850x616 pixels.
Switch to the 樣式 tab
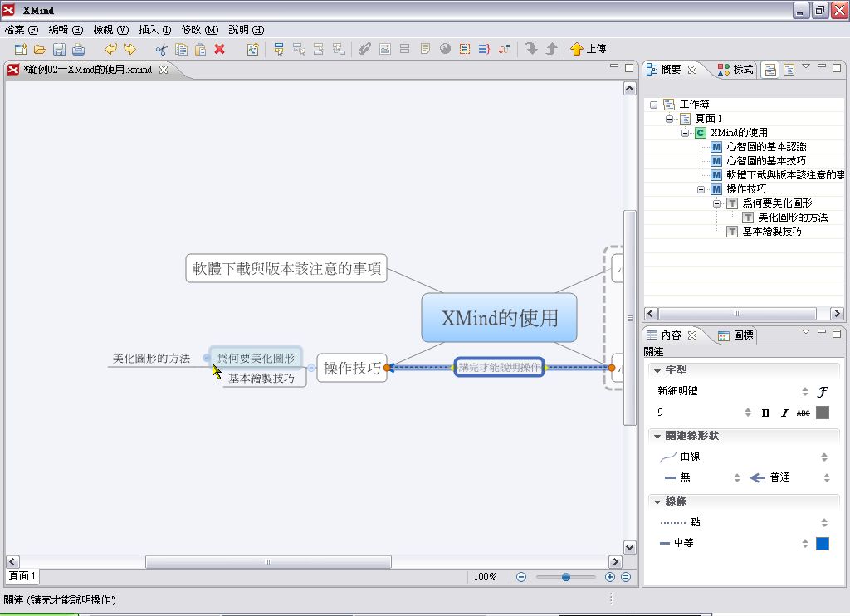[735, 70]
